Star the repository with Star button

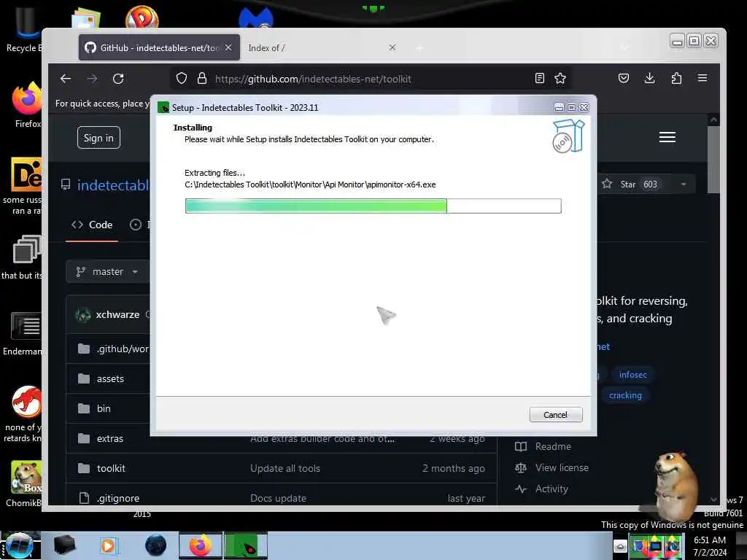(x=630, y=184)
